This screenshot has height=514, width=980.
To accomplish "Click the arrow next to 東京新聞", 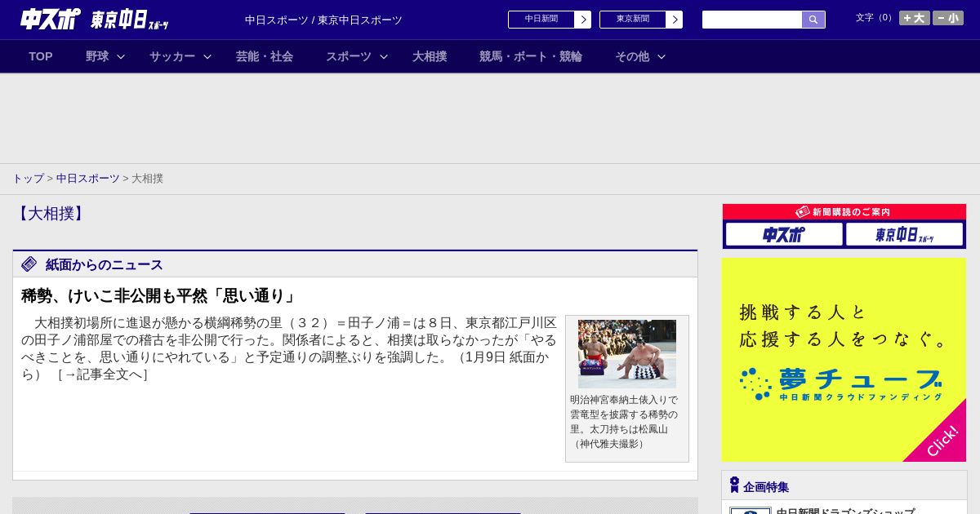I will 675,20.
